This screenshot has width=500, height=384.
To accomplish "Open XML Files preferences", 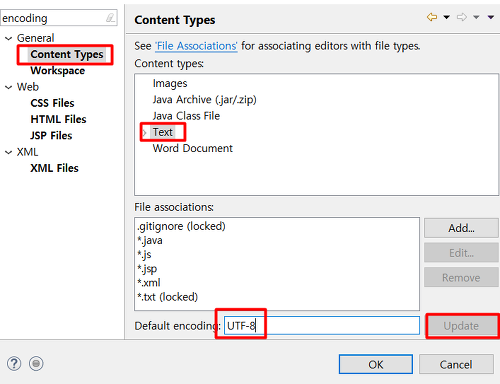I will pos(54,168).
